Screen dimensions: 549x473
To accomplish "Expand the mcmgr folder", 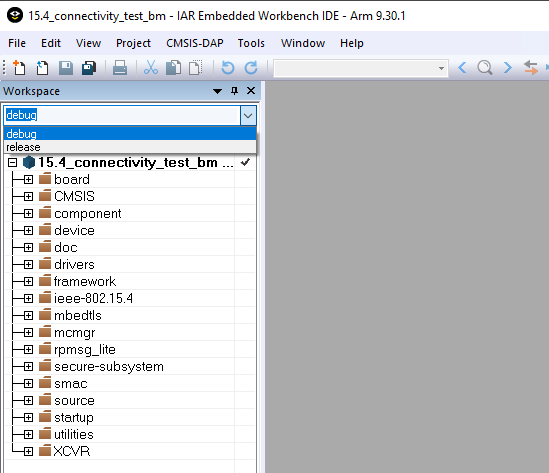I will tap(28, 332).
